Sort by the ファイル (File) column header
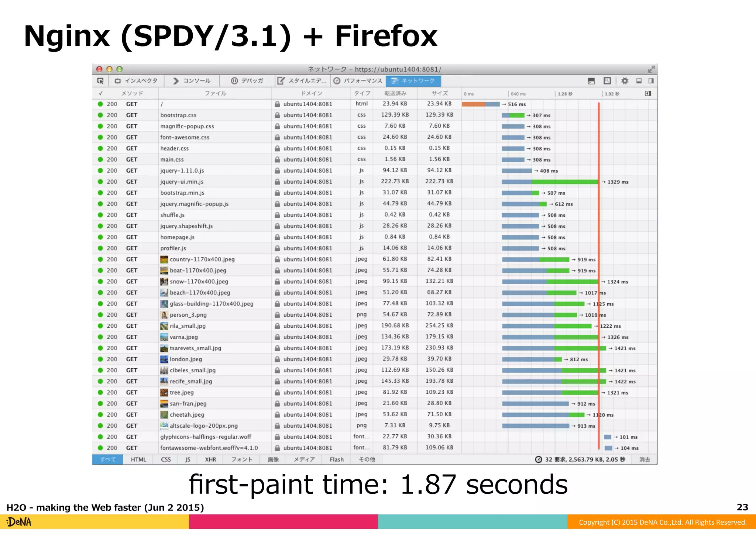Image resolution: width=756 pixels, height=534 pixels. coord(215,93)
